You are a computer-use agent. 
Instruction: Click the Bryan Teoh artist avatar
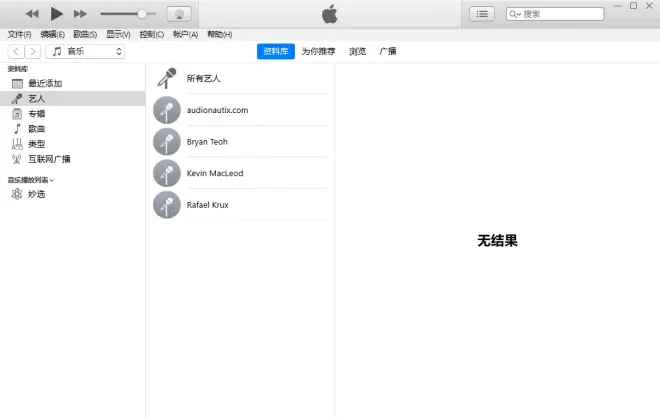click(167, 141)
